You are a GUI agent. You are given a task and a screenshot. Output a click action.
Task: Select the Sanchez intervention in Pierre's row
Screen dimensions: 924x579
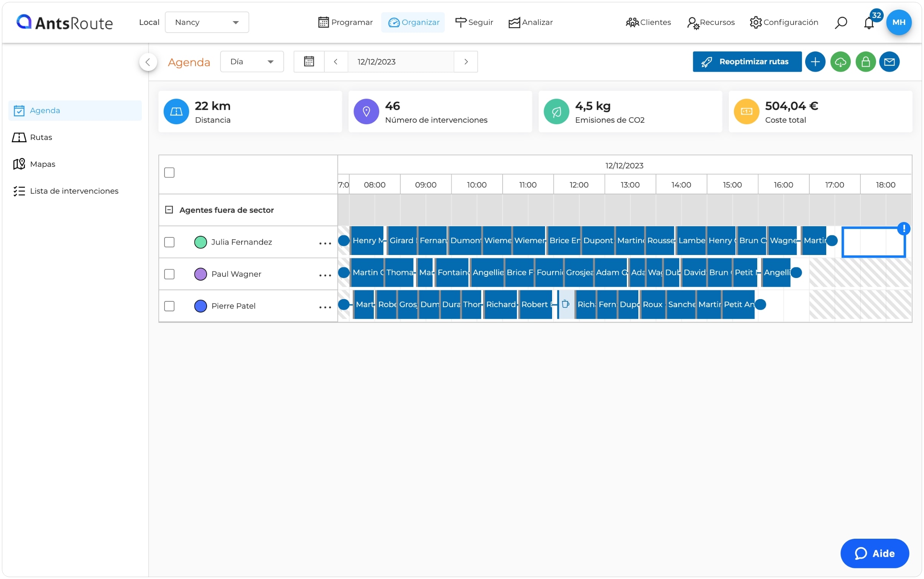point(681,304)
